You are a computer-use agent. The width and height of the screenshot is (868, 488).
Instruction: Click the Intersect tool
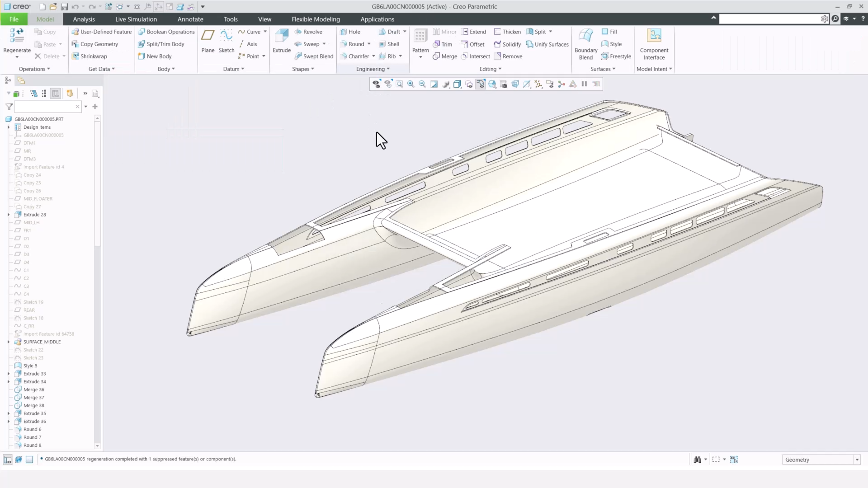(475, 56)
